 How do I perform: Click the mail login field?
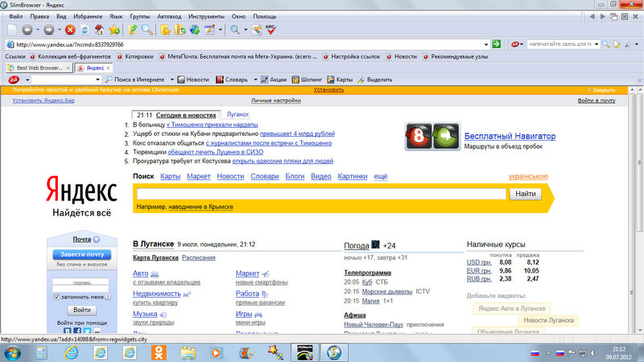[x=80, y=282]
